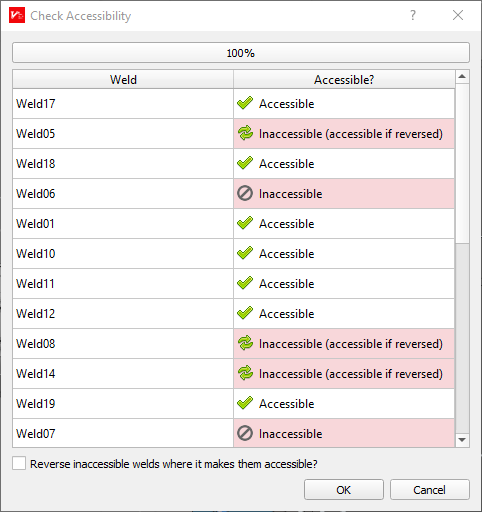Sort by the Accessible? column header
The height and width of the screenshot is (512, 482).
click(344, 79)
